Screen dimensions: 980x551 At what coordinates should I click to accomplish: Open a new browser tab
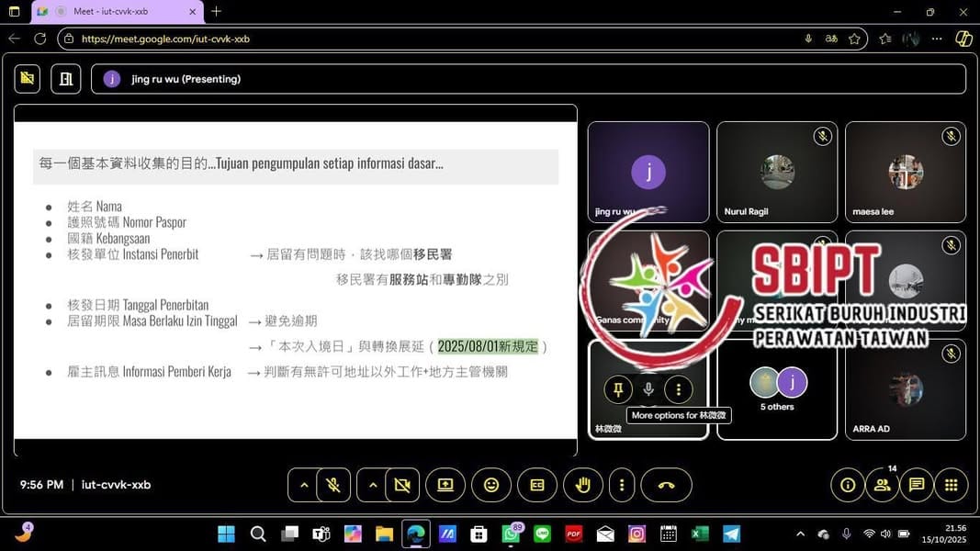[216, 11]
